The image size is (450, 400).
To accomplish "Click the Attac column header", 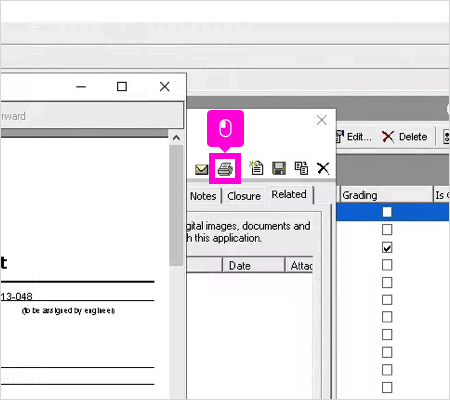I will [299, 266].
